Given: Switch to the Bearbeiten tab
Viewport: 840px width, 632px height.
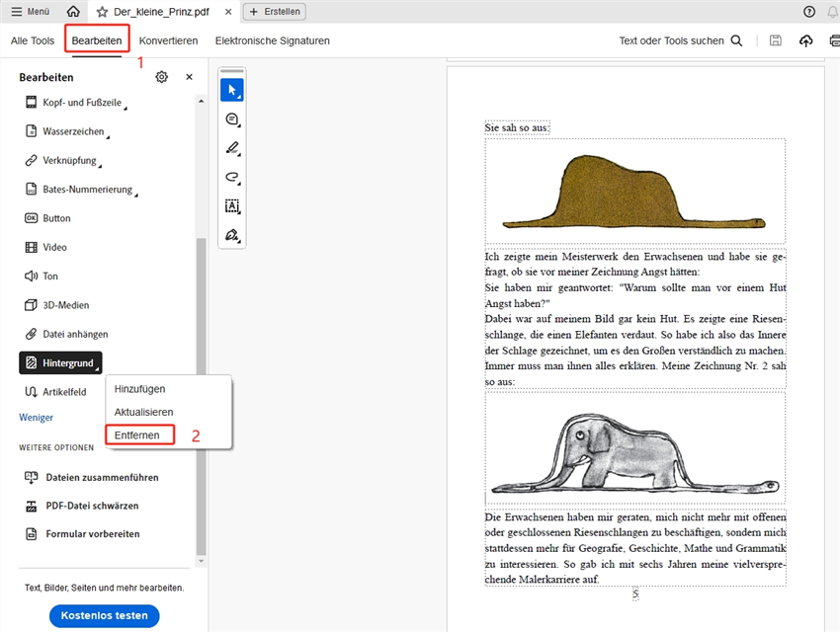Looking at the screenshot, I should (97, 40).
